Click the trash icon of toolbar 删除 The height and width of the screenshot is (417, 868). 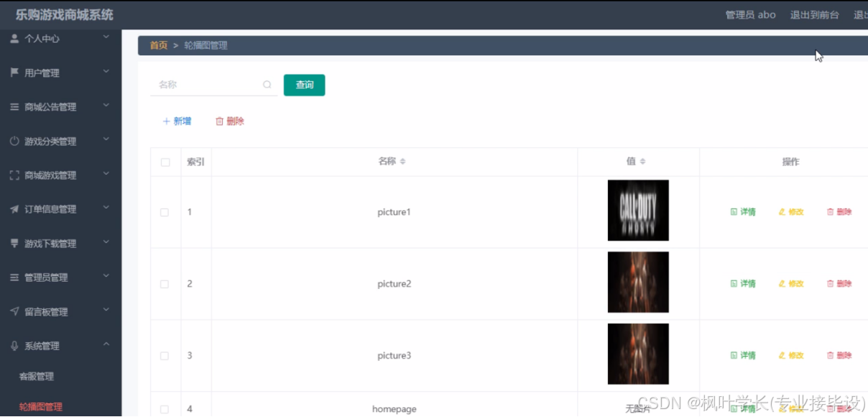(220, 122)
